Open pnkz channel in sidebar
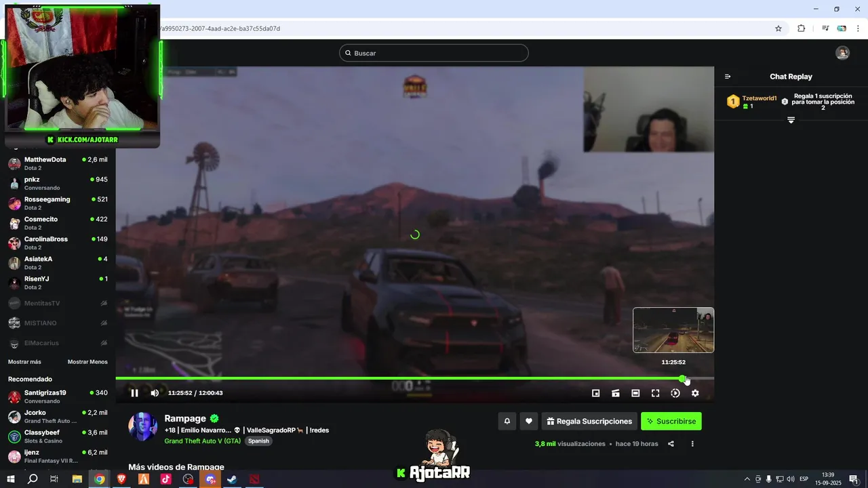Screen dimensions: 868x488 pos(58,183)
